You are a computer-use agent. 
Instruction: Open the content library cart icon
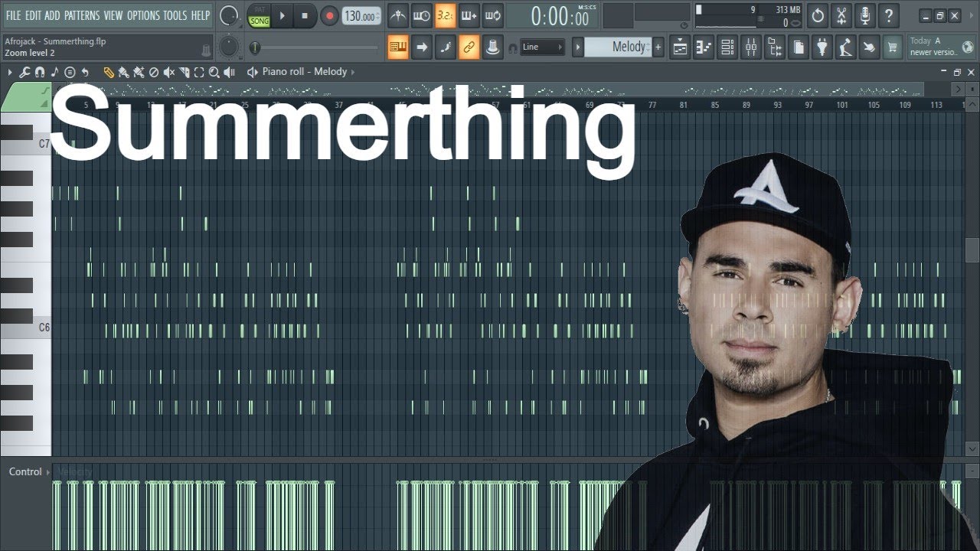pos(892,47)
